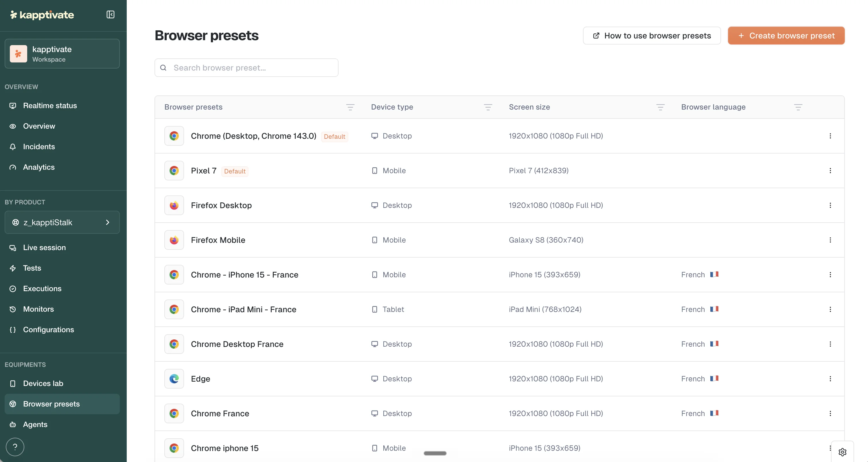Viewport: 868px width, 462px height.
Task: Expand the z_kapptiStalk product selector
Action: click(62, 222)
